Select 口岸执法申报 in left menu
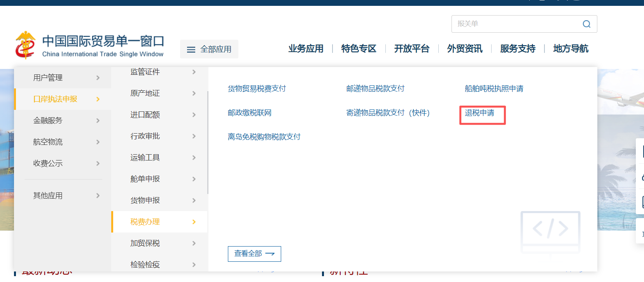The image size is (644, 282). click(55, 99)
